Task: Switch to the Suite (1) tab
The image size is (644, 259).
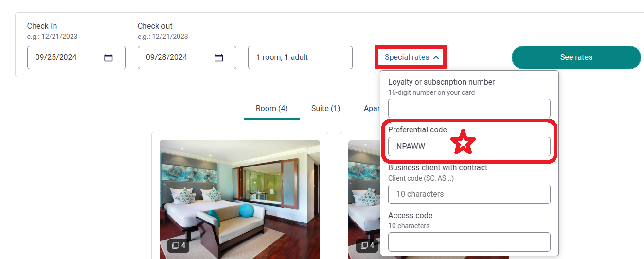Action: click(x=325, y=109)
